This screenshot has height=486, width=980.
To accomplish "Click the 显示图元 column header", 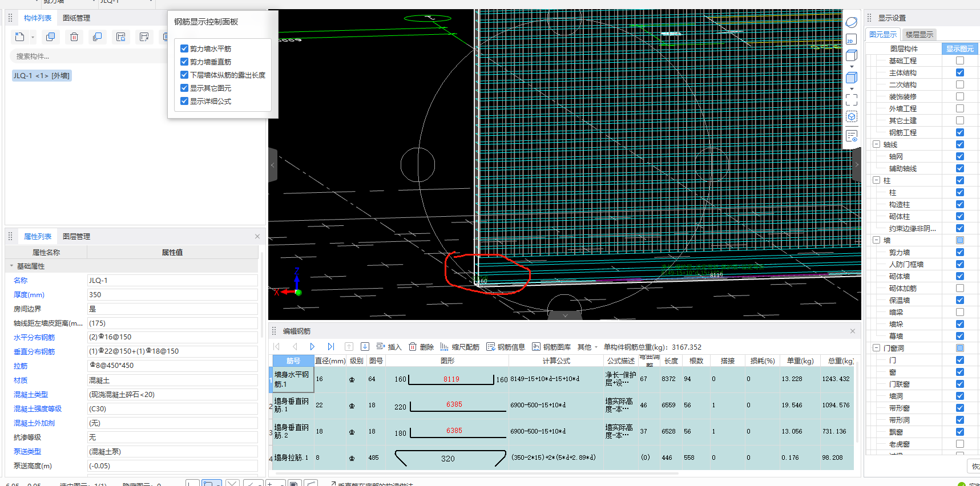I will pos(960,48).
